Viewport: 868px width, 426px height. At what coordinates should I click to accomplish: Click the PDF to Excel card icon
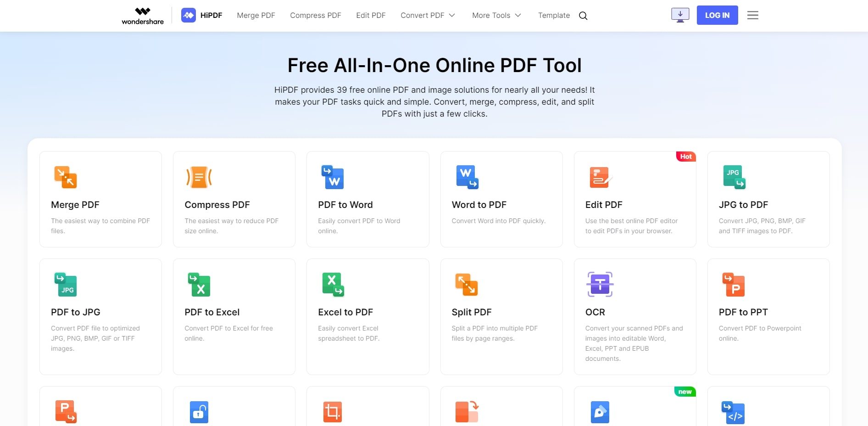click(x=199, y=285)
